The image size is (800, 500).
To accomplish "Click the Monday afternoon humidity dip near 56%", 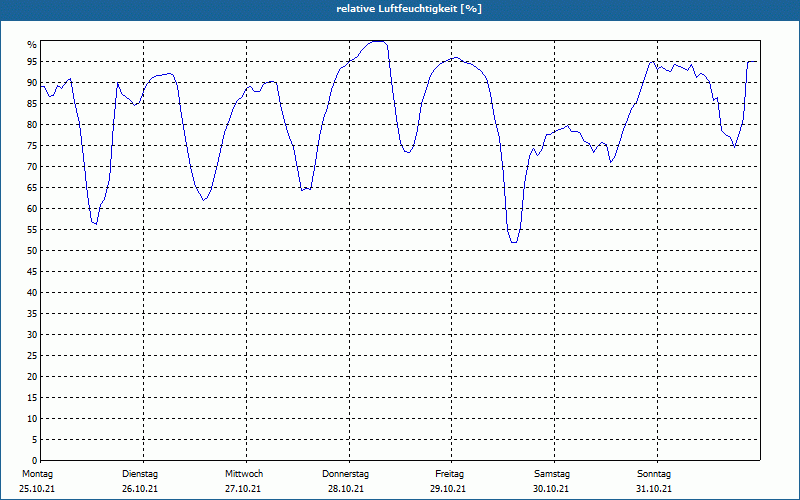I will [95, 223].
